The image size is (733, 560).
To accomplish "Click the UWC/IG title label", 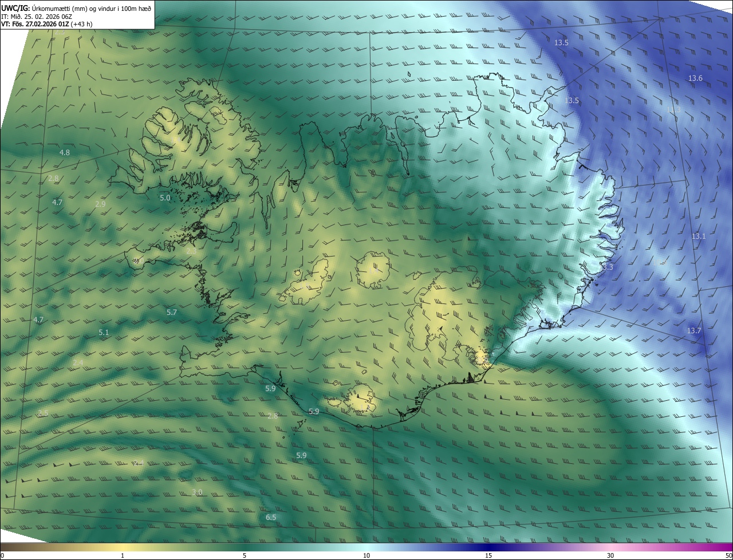I will coord(15,8).
